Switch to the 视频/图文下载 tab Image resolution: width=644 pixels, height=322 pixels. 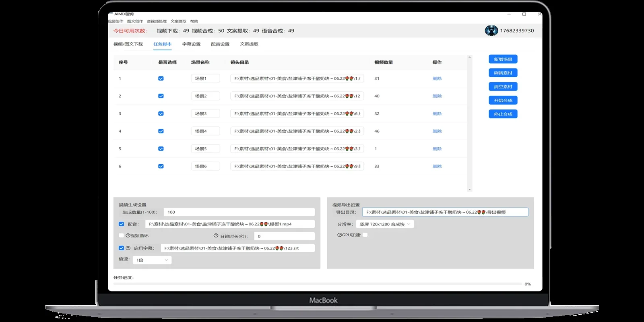tap(128, 44)
